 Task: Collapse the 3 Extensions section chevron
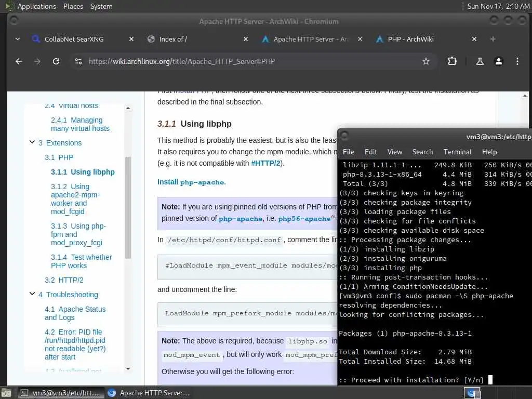click(x=32, y=142)
